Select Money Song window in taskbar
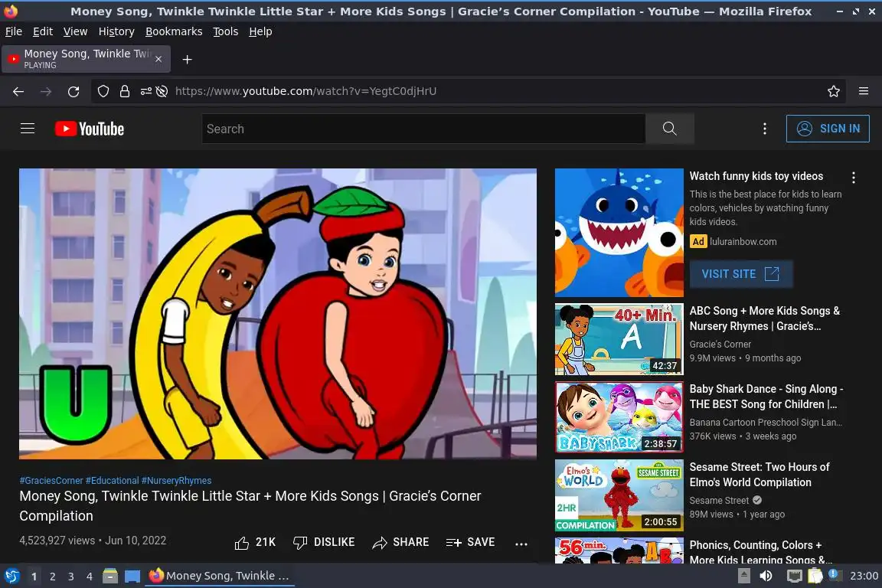This screenshot has width=882, height=588. point(220,576)
